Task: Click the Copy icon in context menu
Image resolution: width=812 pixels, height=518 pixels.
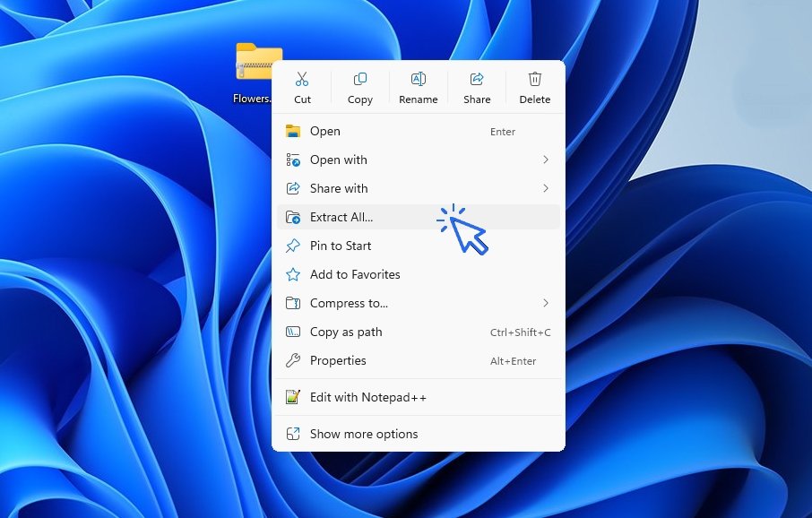Action: coord(359,80)
